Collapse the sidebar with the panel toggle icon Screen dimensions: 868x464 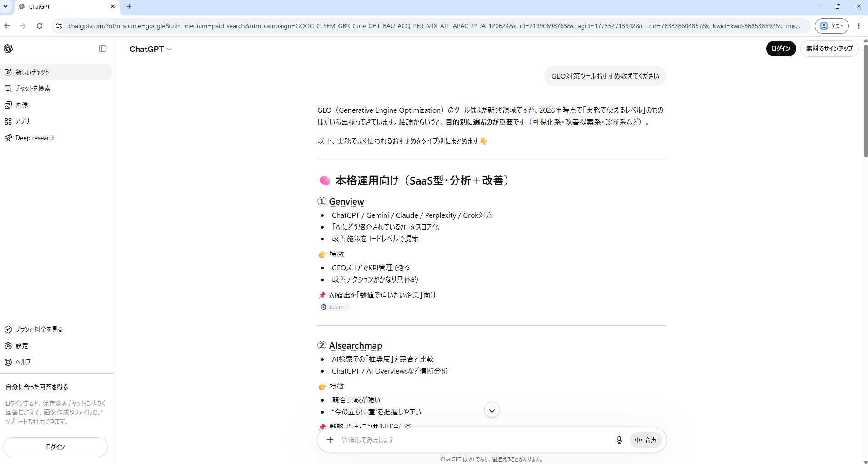(103, 49)
